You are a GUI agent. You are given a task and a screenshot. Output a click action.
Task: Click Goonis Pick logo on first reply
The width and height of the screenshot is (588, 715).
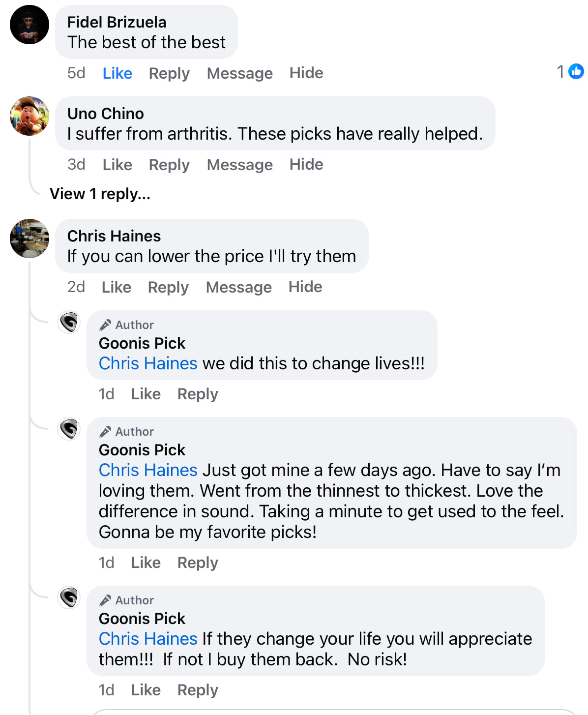69,323
